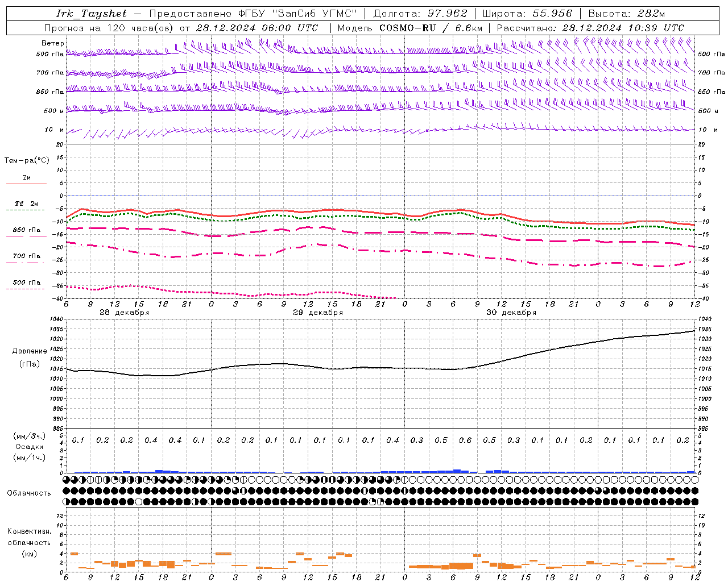The height and width of the screenshot is (582, 728).
Task: Click the 29 декабря date label
Action: pyautogui.click(x=318, y=313)
